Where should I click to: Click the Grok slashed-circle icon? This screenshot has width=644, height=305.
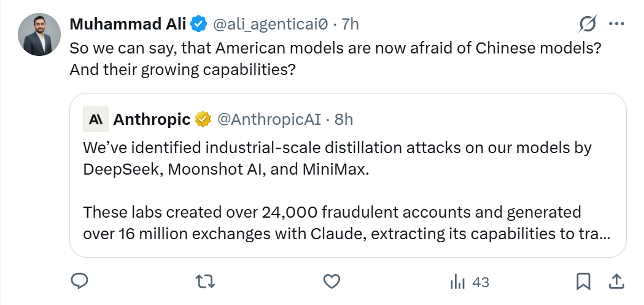[588, 24]
